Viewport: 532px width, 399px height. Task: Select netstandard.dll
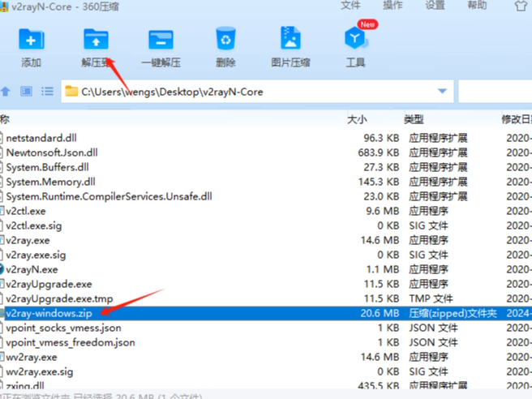[x=41, y=138]
